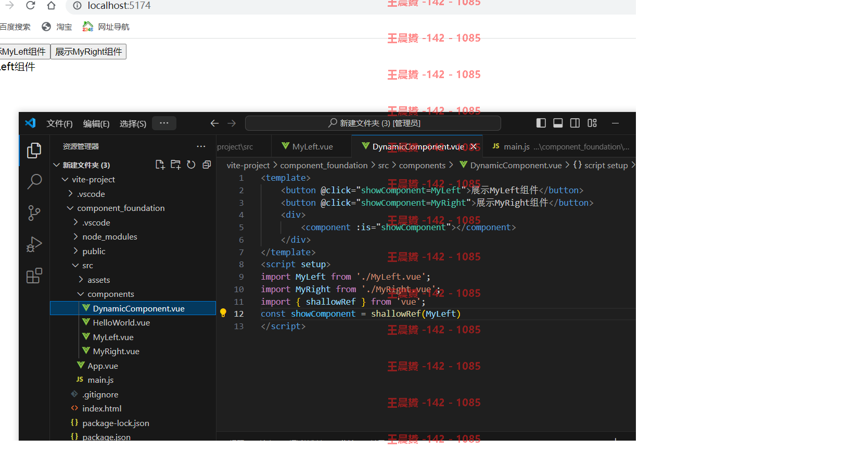This screenshot has width=868, height=450.
Task: Reload the browser page
Action: pyautogui.click(x=30, y=5)
